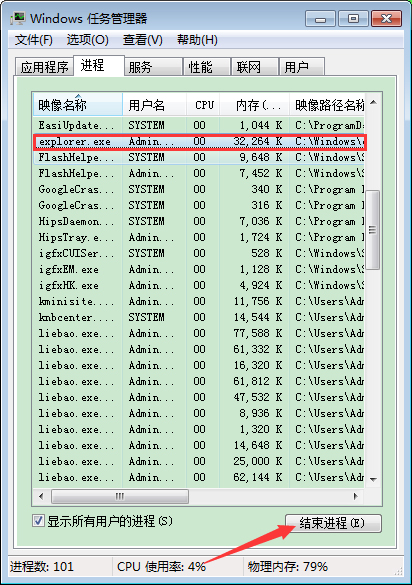Open the 帮助(H) menu
The width and height of the screenshot is (412, 585).
click(x=197, y=40)
